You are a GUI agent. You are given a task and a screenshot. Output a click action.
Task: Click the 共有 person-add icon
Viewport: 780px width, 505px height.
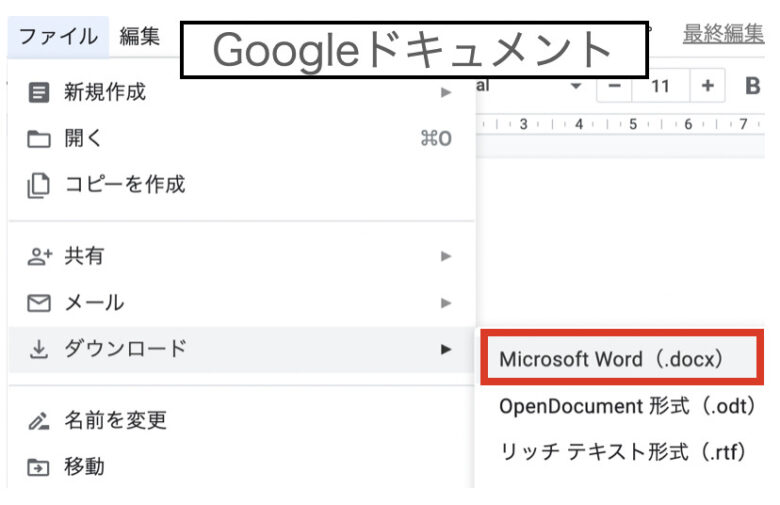[x=40, y=256]
